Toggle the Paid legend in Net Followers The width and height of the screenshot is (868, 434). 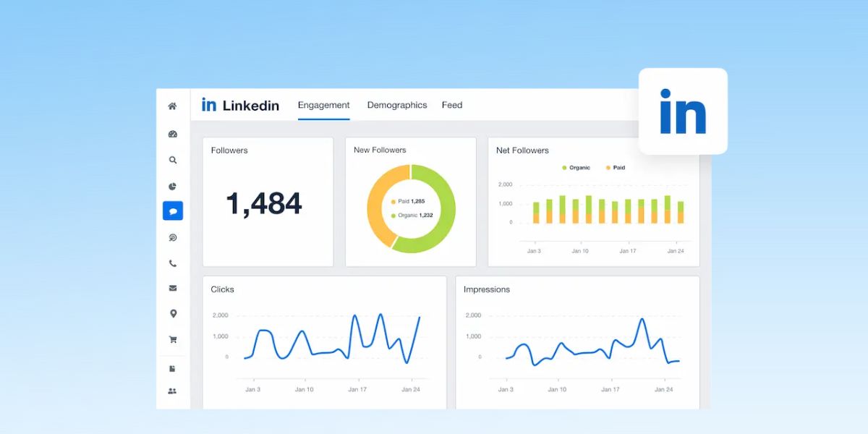616,168
